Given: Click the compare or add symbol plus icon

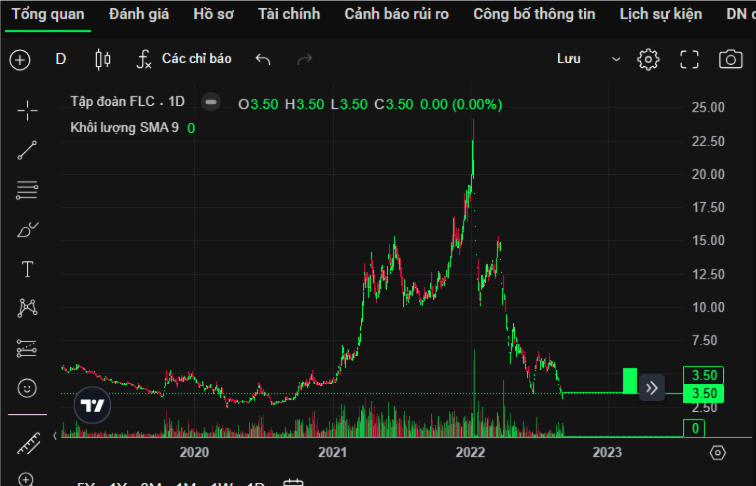Looking at the screenshot, I should pyautogui.click(x=20, y=60).
